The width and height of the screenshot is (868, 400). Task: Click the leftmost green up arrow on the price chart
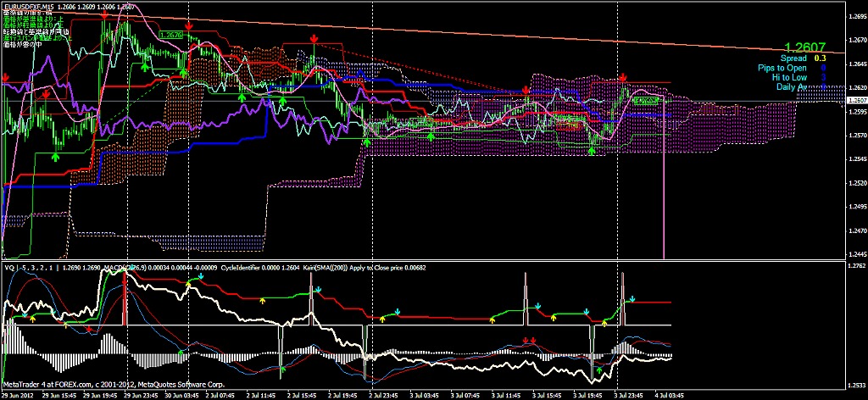pos(55,157)
